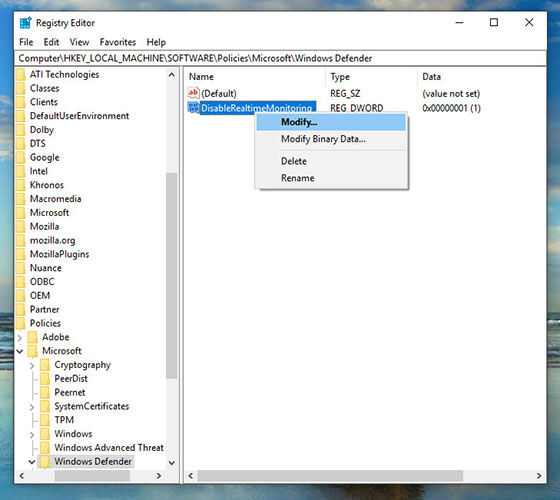Viewport: 560px width, 500px height.
Task: Select the Windows Defender folder icon
Action: 45,461
